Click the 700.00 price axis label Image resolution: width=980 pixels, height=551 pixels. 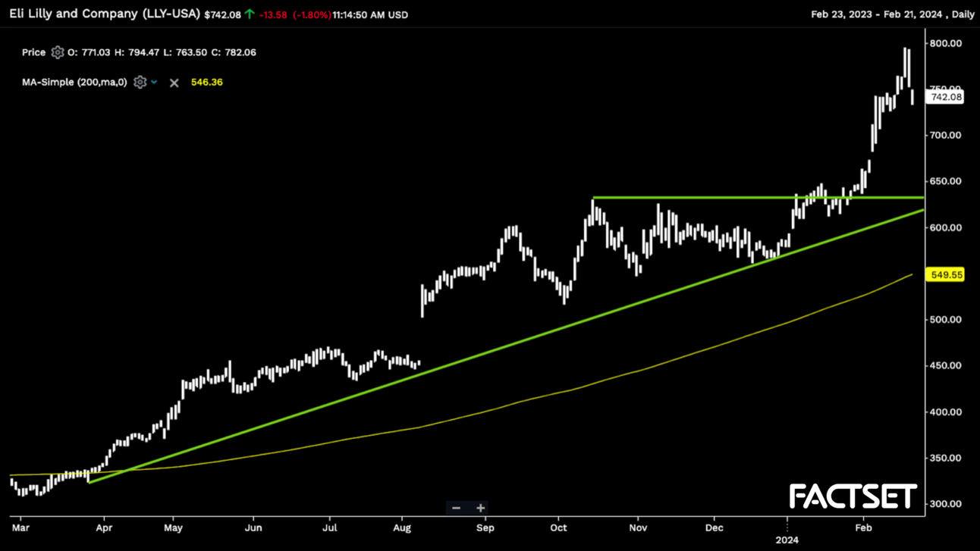click(945, 135)
